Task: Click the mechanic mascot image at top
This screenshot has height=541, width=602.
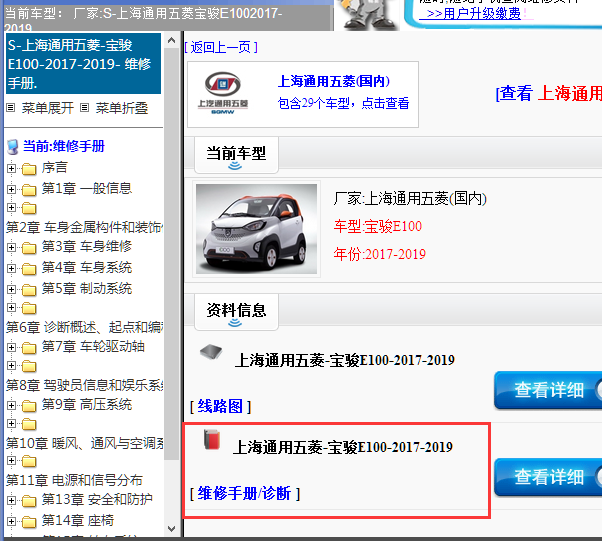Action: click(x=368, y=15)
